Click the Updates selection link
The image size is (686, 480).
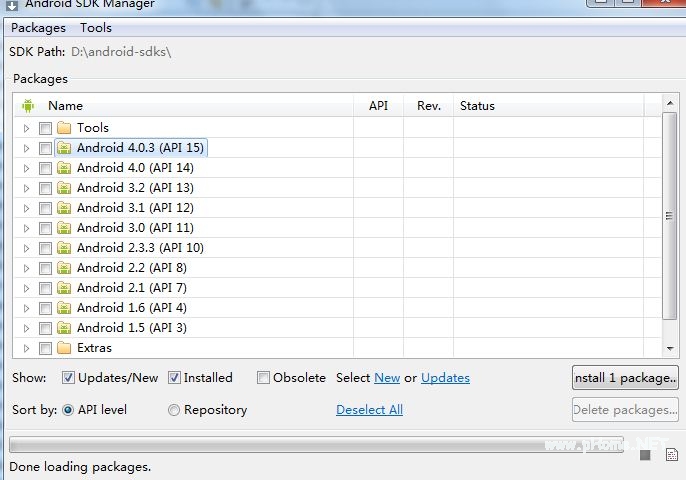[x=445, y=378]
